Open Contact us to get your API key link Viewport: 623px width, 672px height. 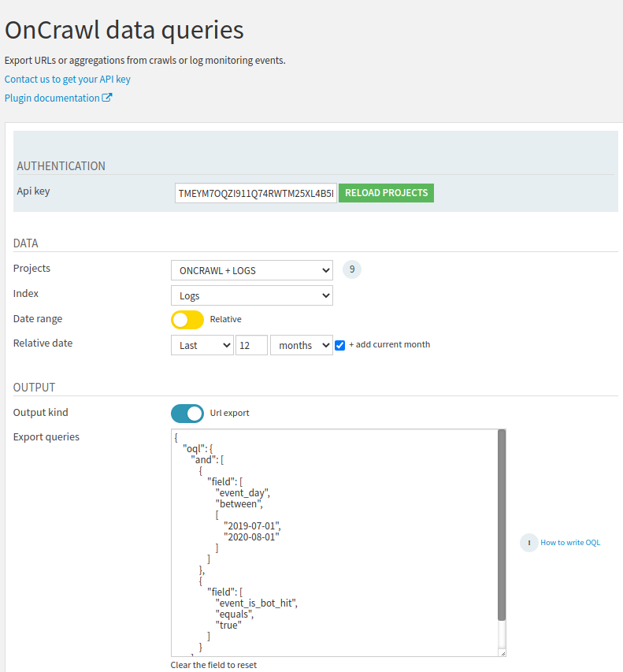(x=67, y=80)
